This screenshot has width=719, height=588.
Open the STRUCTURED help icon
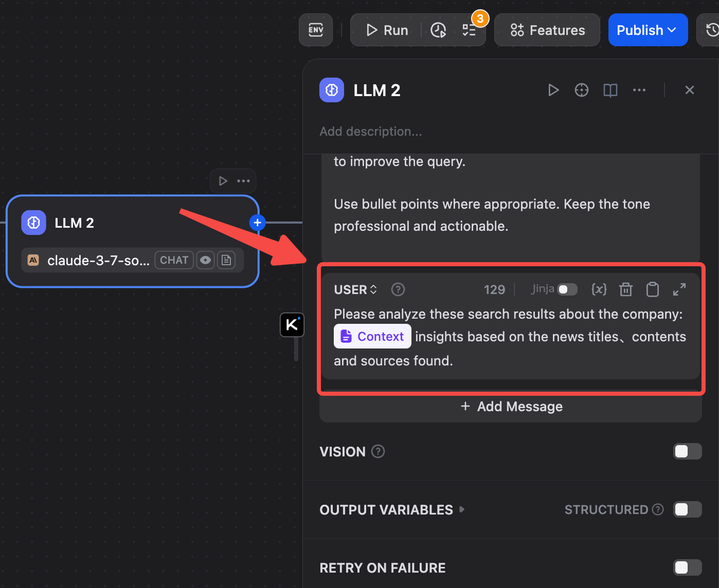coord(658,509)
